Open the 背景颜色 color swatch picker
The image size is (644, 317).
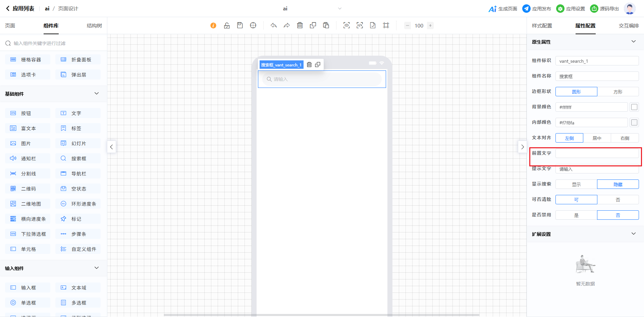(x=634, y=107)
